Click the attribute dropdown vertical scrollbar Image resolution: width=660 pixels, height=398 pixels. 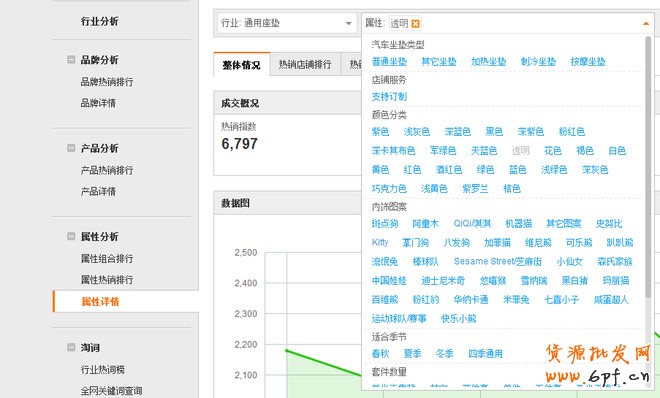coord(648,166)
